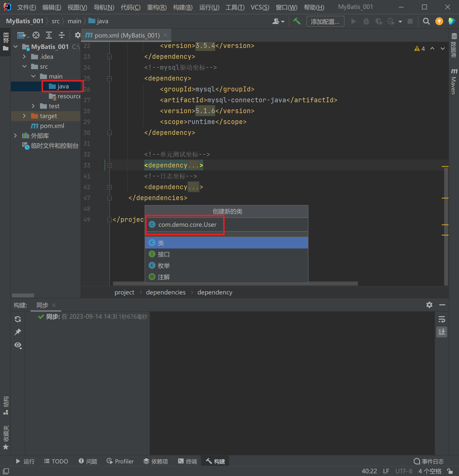Click the search magnifier icon
Screen dimensions: 459x476
click(426, 21)
